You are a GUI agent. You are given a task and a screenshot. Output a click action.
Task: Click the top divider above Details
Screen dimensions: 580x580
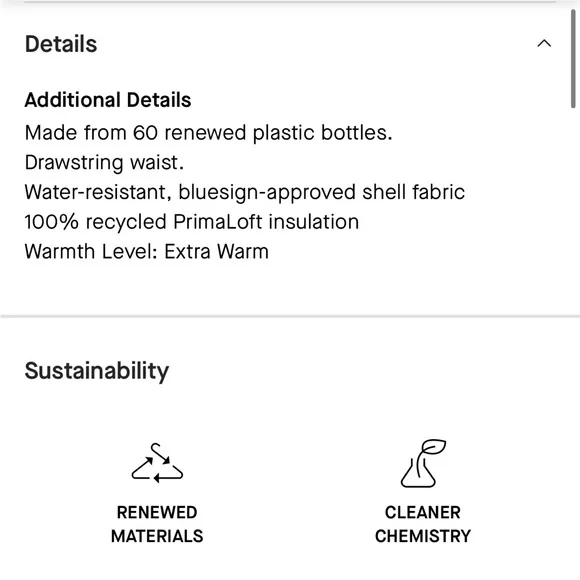coord(290,2)
